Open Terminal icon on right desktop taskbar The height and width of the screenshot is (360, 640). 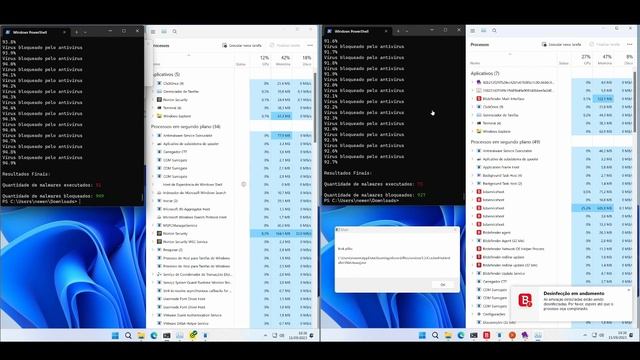pos(473,336)
